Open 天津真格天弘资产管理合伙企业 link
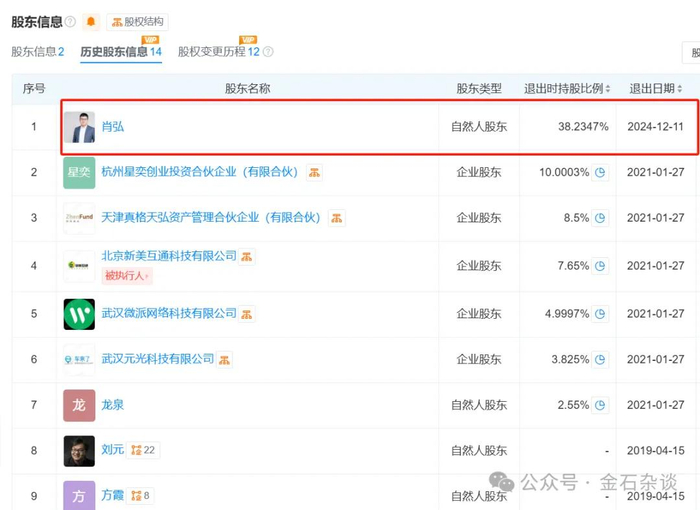This screenshot has height=510, width=700. 211,217
